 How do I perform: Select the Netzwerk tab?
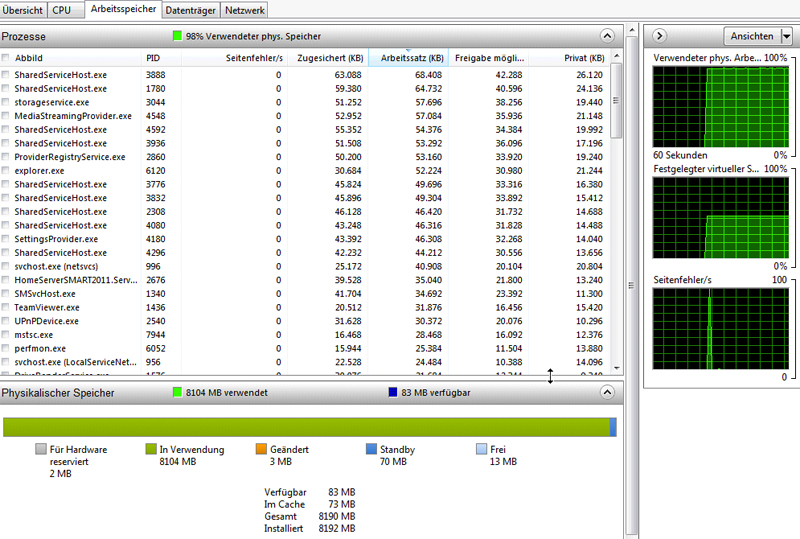tap(245, 10)
